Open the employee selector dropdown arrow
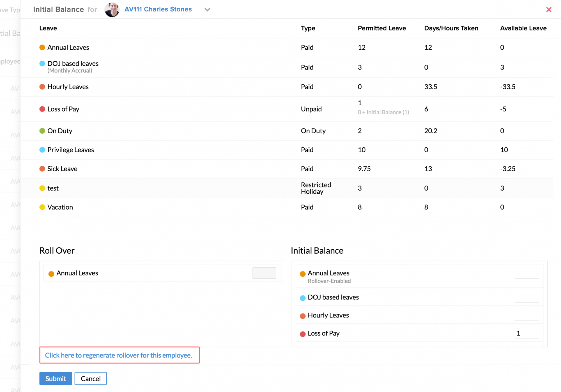 (x=207, y=10)
